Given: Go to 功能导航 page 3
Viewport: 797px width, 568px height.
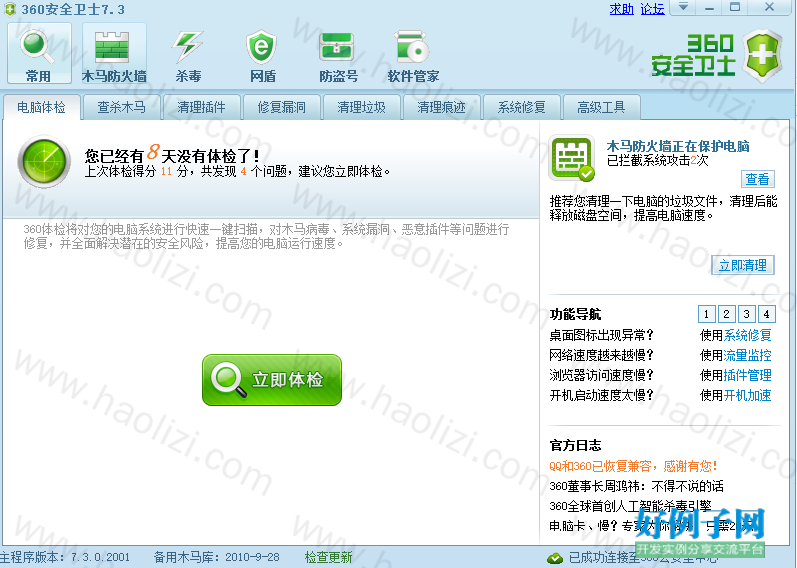Looking at the screenshot, I should [746, 314].
